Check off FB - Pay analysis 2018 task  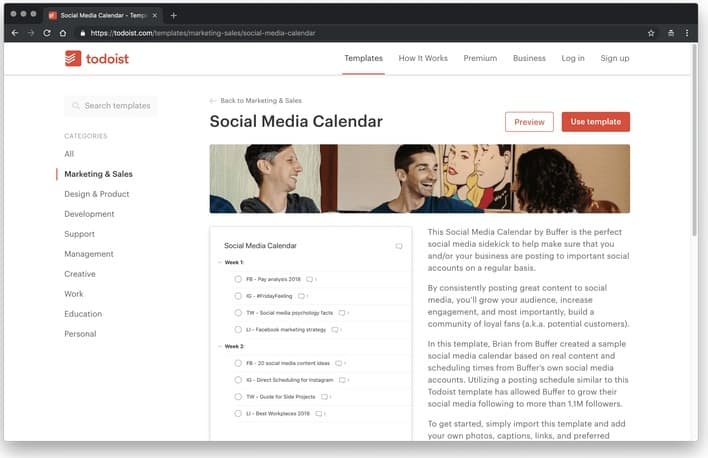coord(238,279)
